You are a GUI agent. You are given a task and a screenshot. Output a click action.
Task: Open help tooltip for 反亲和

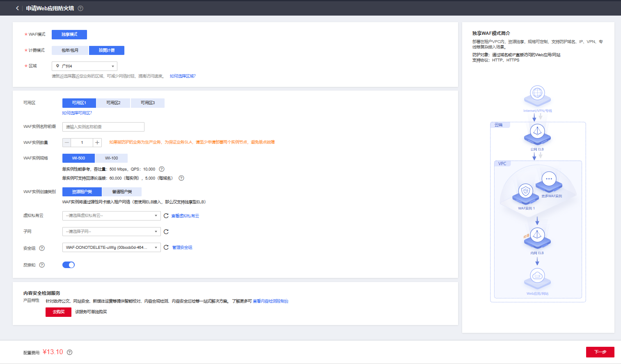pyautogui.click(x=42, y=265)
